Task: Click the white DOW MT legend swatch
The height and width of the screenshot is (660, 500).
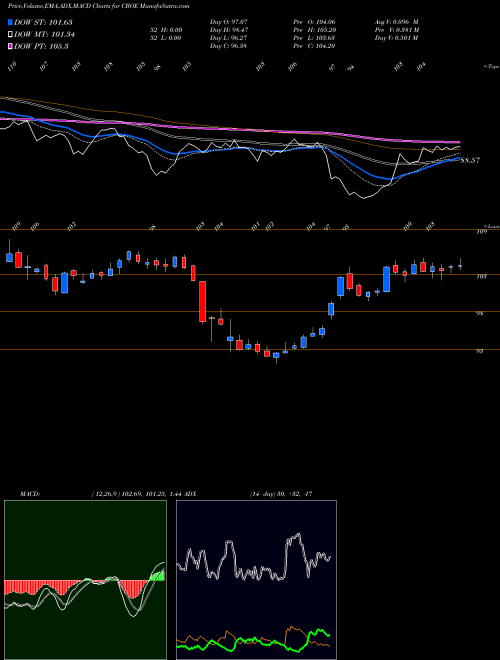Action: click(10, 34)
